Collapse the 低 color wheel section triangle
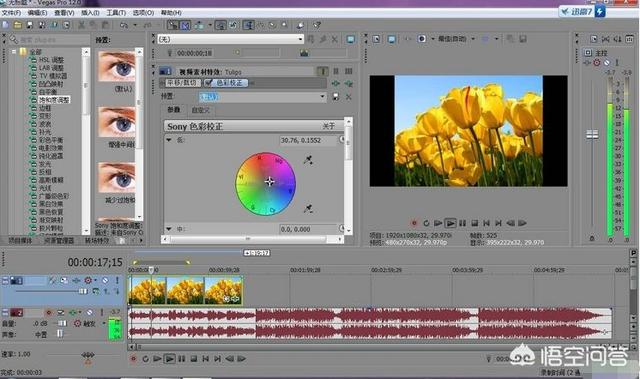Viewport: 640px width, 379px height. [169, 140]
